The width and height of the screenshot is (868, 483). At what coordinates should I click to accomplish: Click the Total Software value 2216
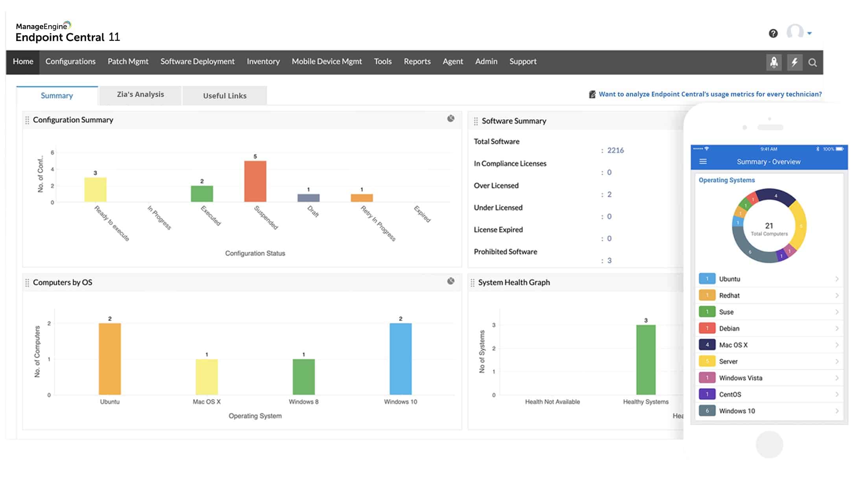pyautogui.click(x=615, y=150)
